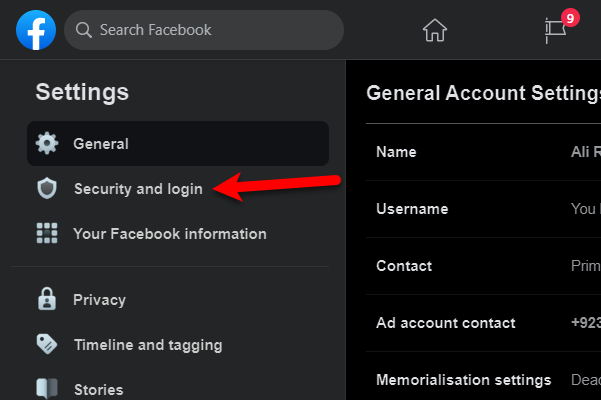Click the General gear icon

point(47,143)
